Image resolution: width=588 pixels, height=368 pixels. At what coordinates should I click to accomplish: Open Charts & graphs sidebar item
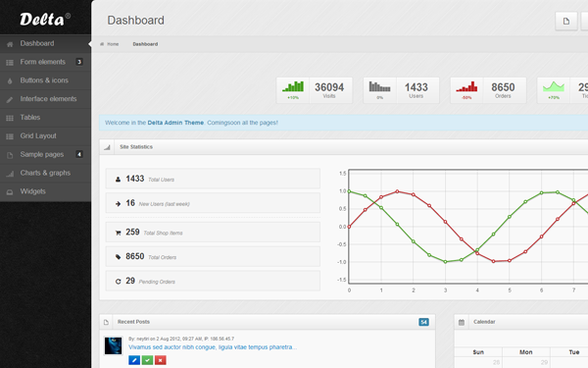point(45,173)
